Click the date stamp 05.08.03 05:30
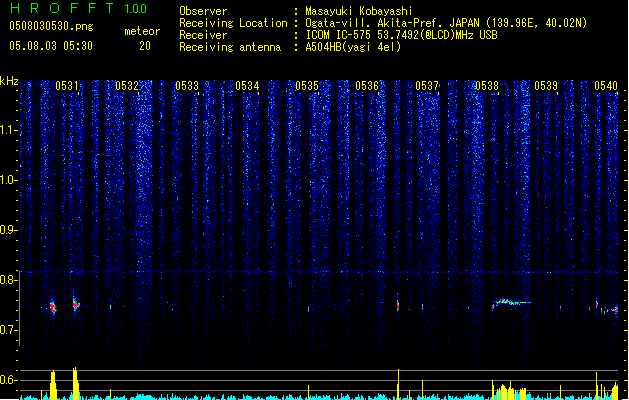The image size is (629, 400). pyautogui.click(x=51, y=46)
